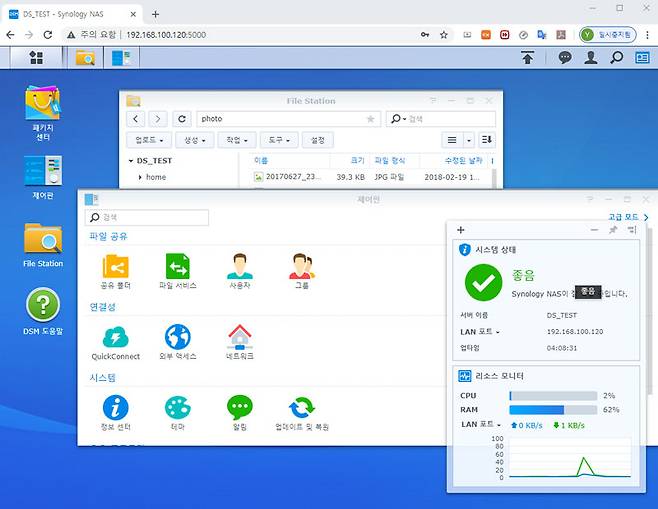658x509 pixels.
Task: Expand the home folder tree node
Action: tap(141, 178)
